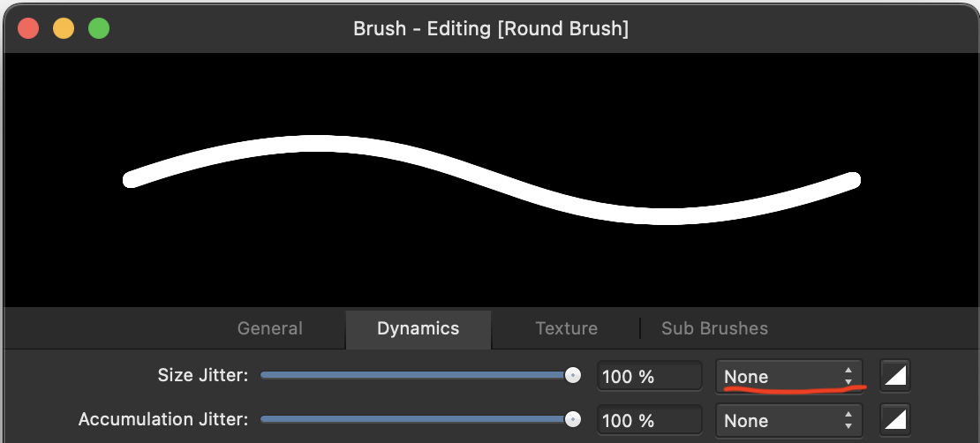Viewport: 980px width, 443px height.
Task: Click the Accumulation Jitter dropdown stepper arrows
Action: 848,420
